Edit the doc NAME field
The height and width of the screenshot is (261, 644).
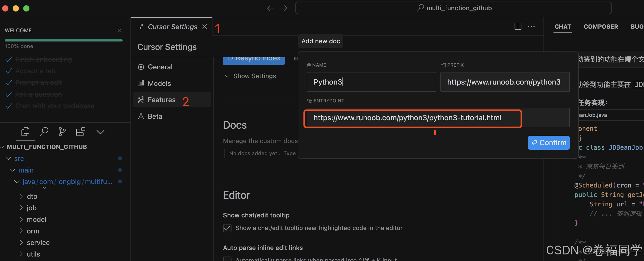coord(371,82)
